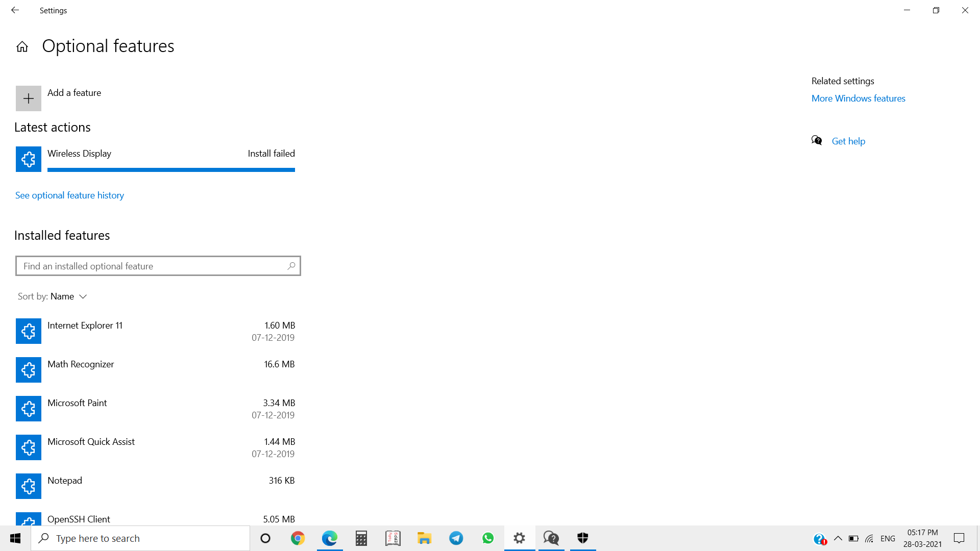Open Cortana from the taskbar circle
This screenshot has width=980, height=551.
coord(265,538)
